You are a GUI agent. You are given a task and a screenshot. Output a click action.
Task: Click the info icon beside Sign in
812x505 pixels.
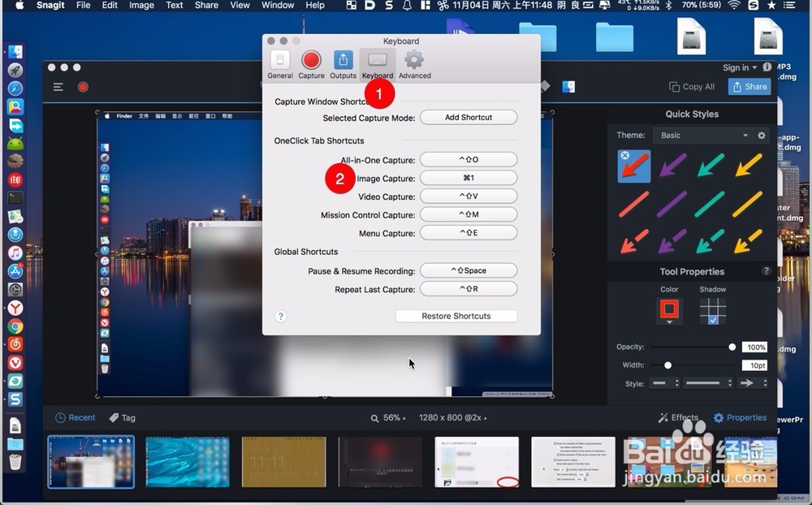point(767,67)
